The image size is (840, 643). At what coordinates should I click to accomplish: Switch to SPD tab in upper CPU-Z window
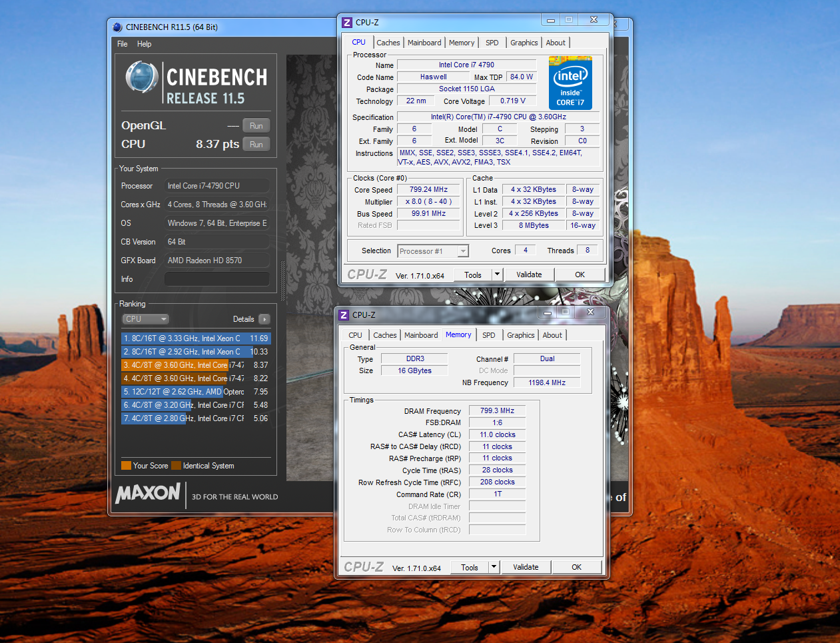point(492,43)
